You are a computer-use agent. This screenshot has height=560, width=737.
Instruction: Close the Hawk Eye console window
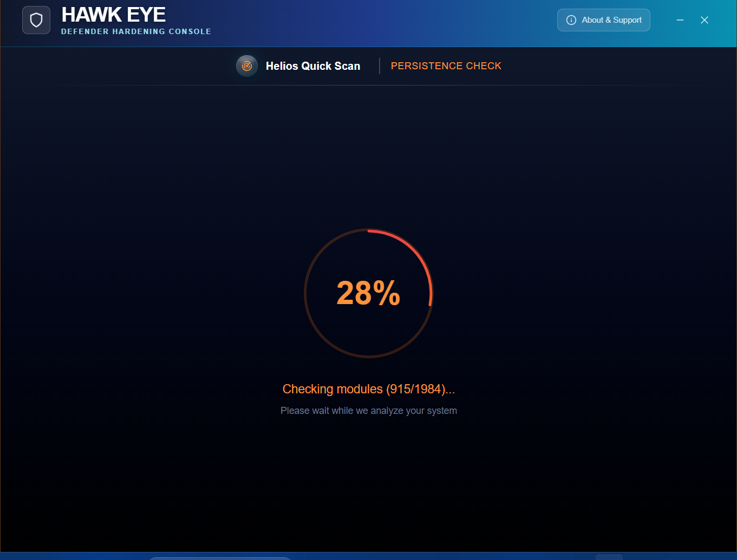pyautogui.click(x=705, y=20)
